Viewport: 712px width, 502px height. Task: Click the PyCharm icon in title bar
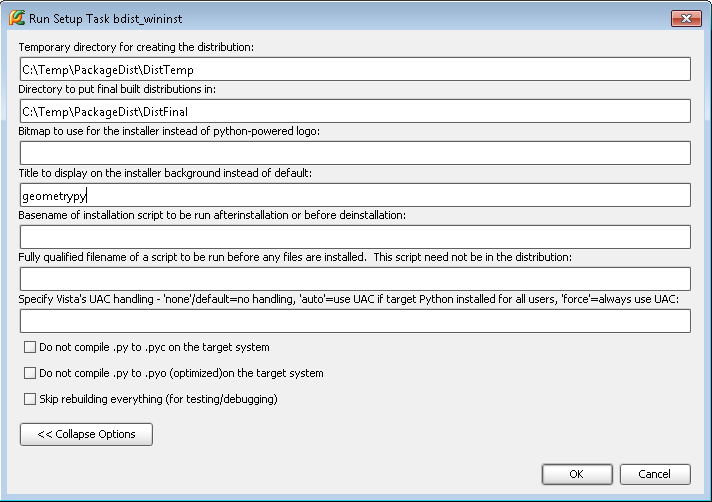(x=17, y=18)
